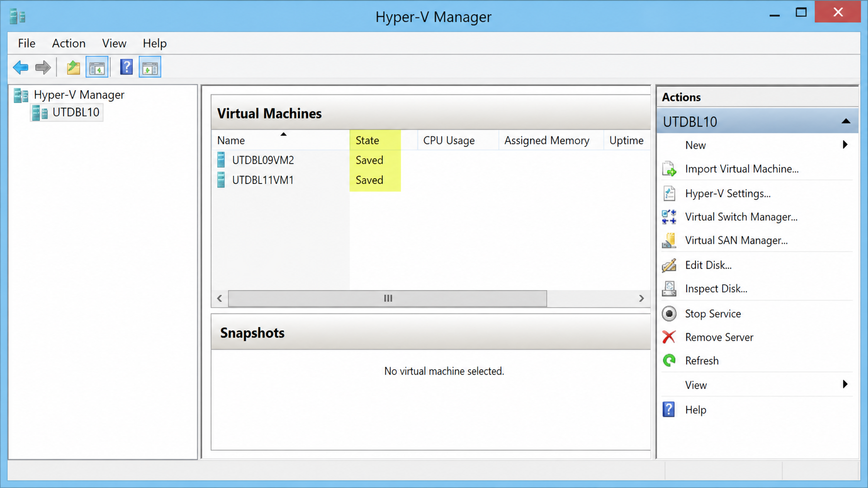Image resolution: width=868 pixels, height=488 pixels.
Task: Click horizontal scrollbar thumb in Virtual Machines
Action: click(388, 298)
